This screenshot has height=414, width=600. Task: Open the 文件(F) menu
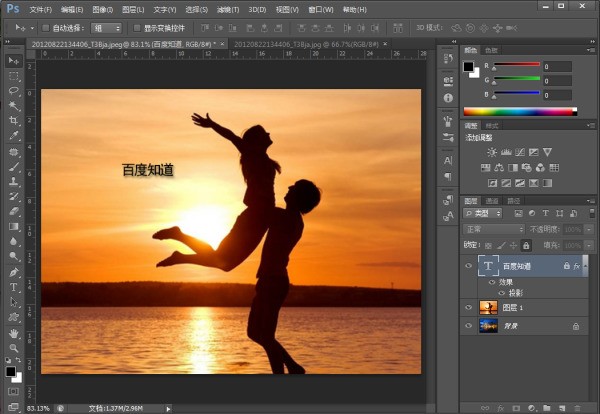(x=41, y=10)
